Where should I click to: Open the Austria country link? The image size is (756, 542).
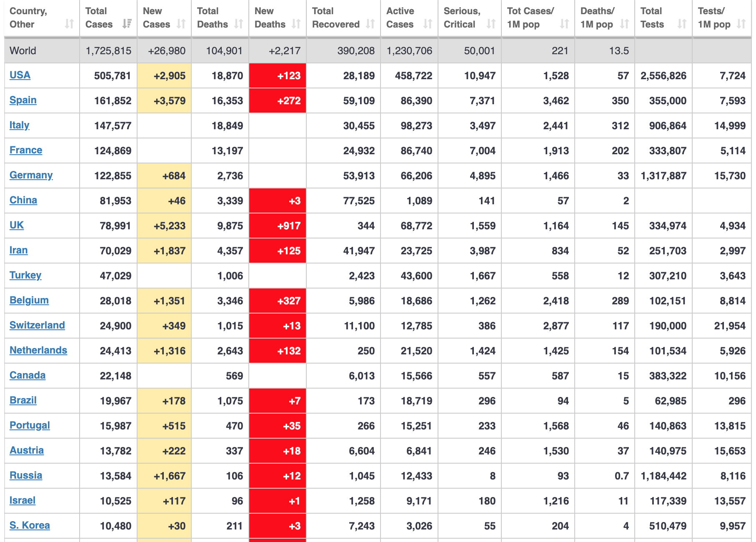click(x=27, y=450)
